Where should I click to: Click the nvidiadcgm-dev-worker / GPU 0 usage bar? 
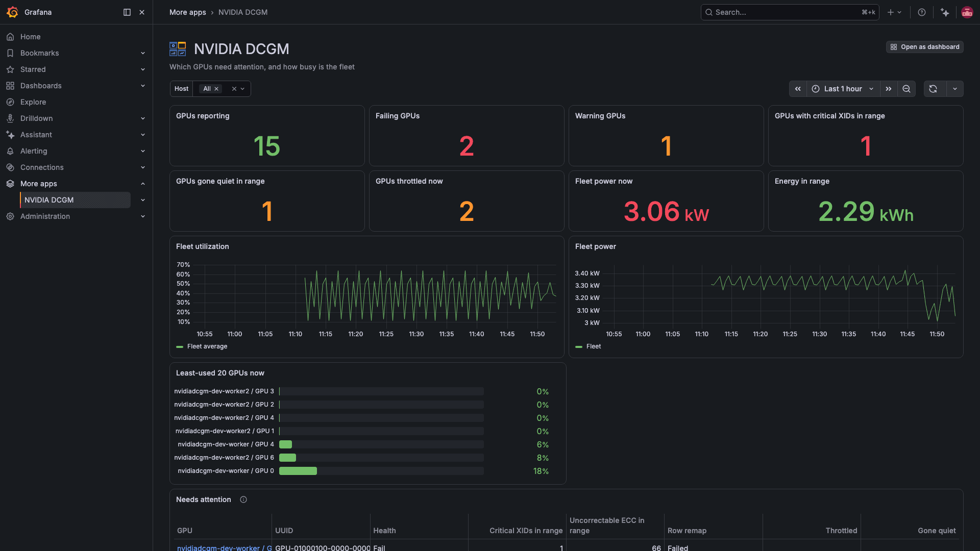click(x=381, y=471)
